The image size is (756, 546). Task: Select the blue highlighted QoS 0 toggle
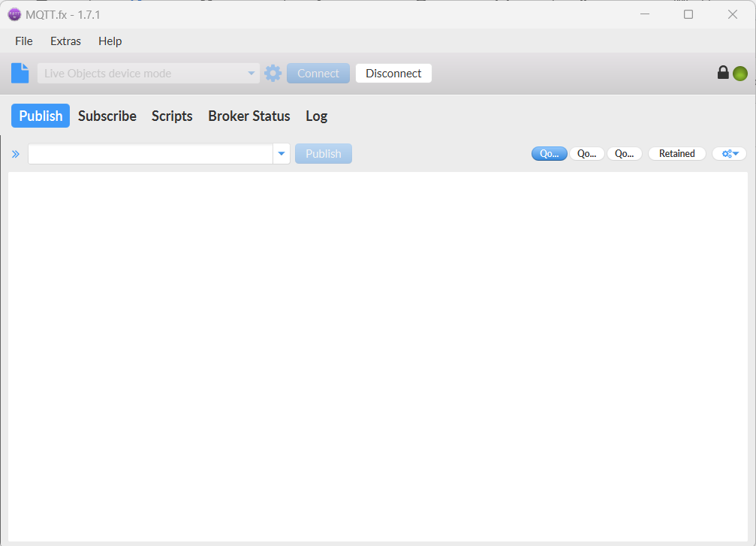tap(549, 153)
